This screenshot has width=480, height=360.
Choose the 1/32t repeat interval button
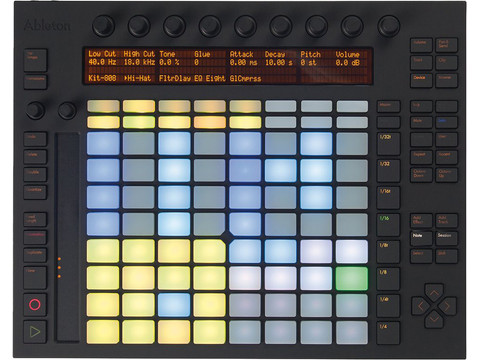pyautogui.click(x=389, y=144)
